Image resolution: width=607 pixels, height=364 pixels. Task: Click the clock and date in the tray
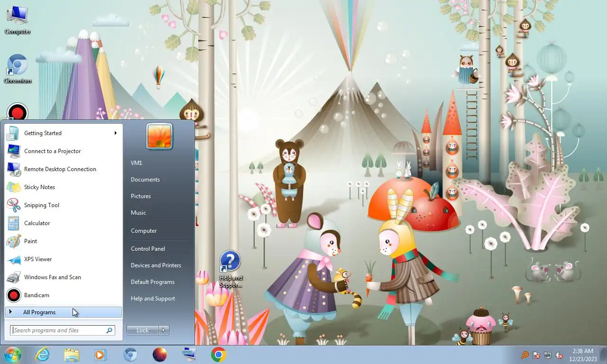[x=582, y=355]
